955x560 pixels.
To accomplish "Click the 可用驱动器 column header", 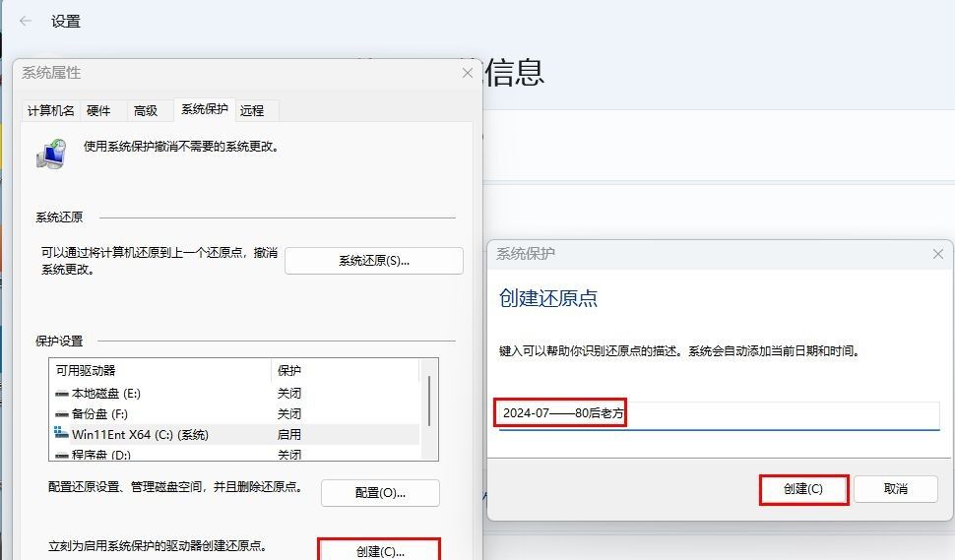I will pyautogui.click(x=160, y=371).
